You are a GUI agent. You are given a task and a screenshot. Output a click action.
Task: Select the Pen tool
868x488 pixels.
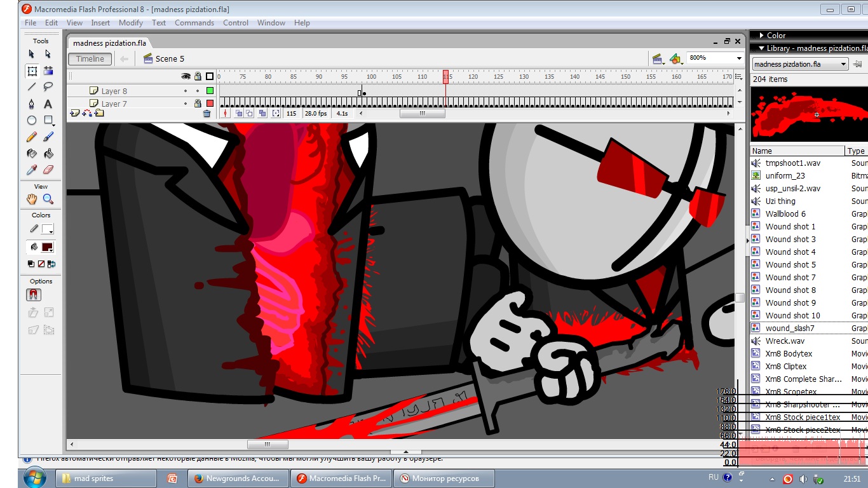pos(32,104)
